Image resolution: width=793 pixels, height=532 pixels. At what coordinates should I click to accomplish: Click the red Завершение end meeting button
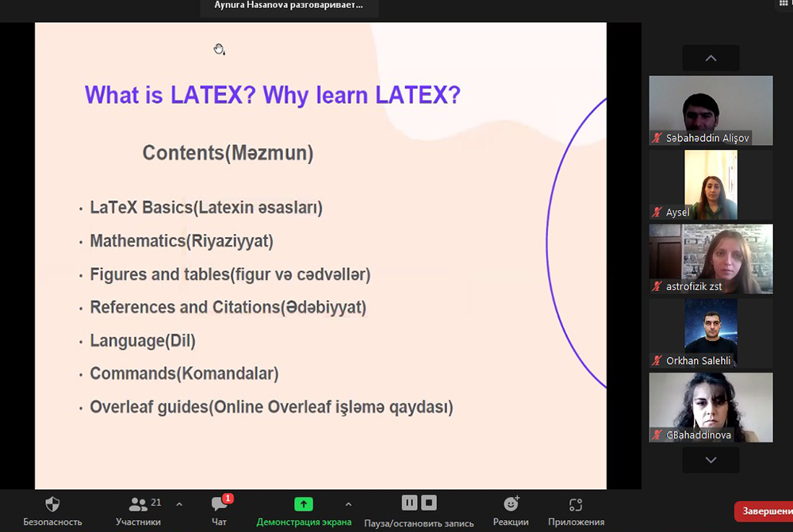pyautogui.click(x=764, y=511)
